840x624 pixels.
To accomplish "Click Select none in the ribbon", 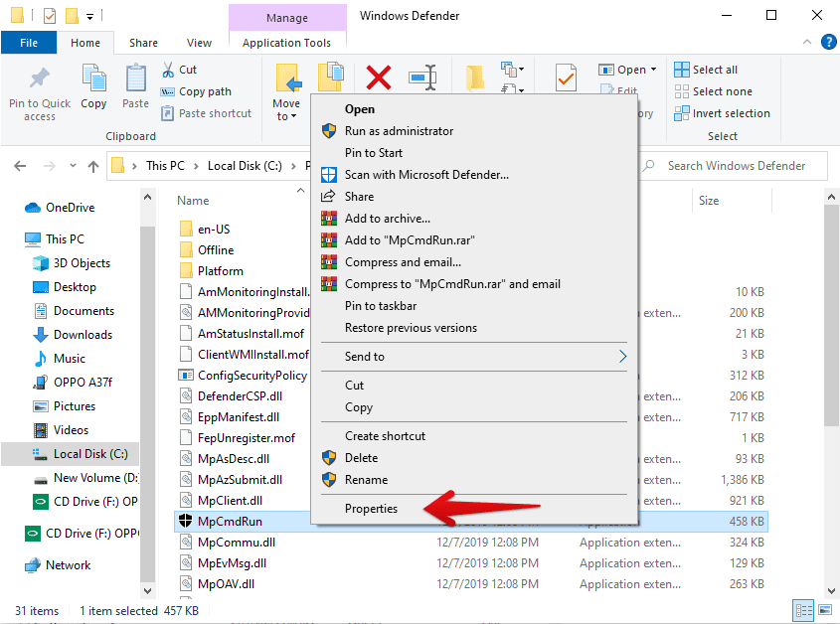I will pos(713,91).
